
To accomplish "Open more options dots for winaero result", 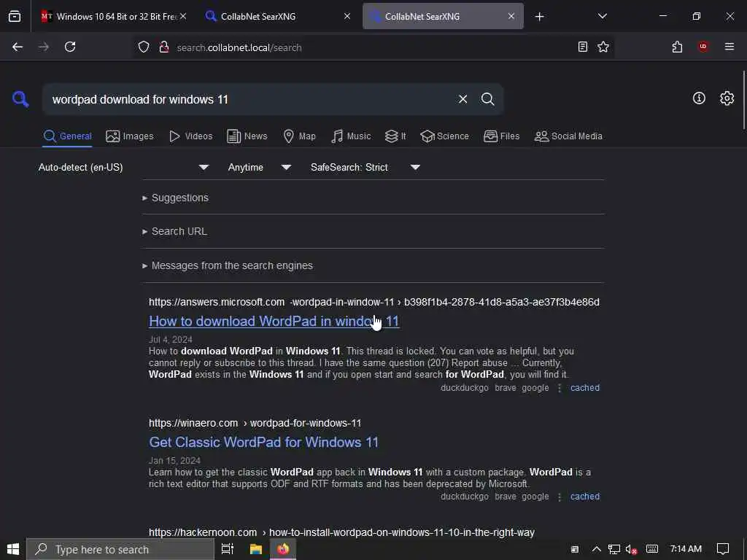I will [560, 497].
